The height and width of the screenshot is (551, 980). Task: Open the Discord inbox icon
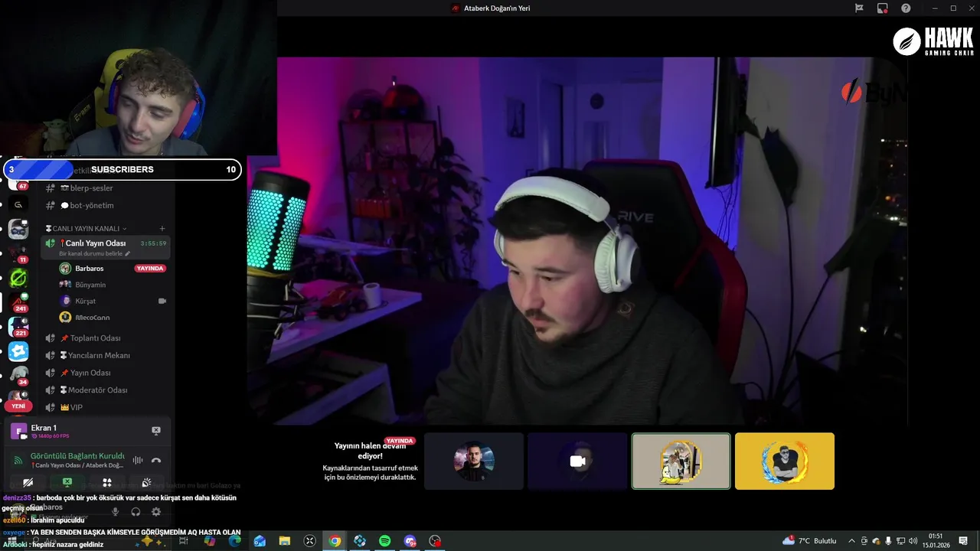(x=883, y=8)
